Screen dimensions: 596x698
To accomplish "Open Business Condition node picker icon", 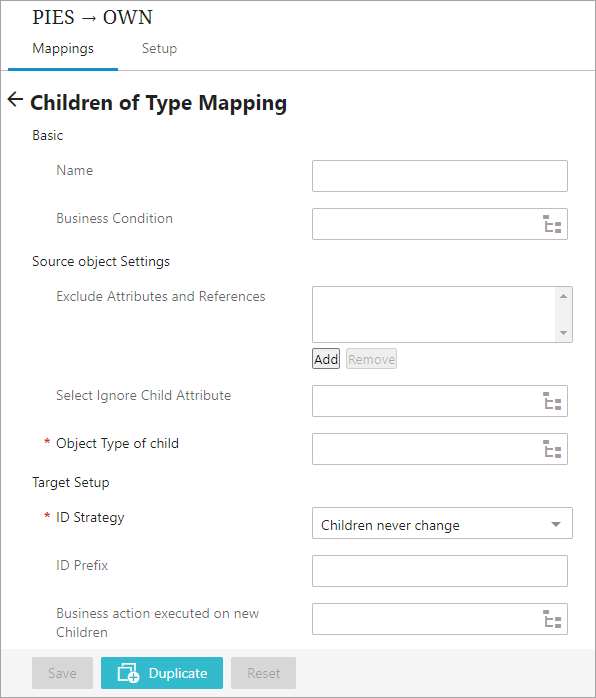I will [x=552, y=224].
